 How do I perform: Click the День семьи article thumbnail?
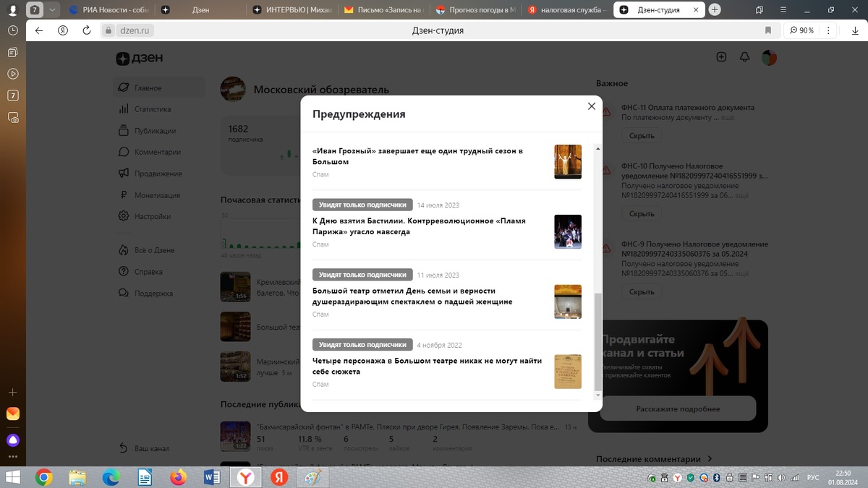tap(568, 301)
